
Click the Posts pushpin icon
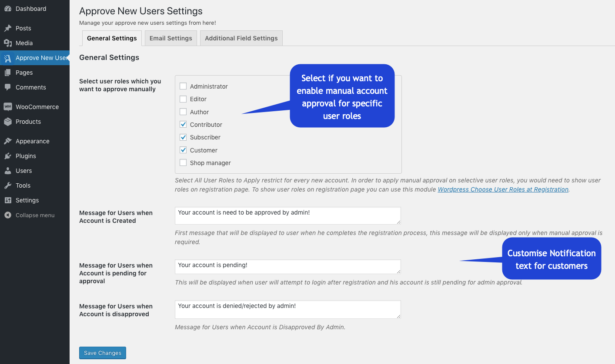pos(9,28)
